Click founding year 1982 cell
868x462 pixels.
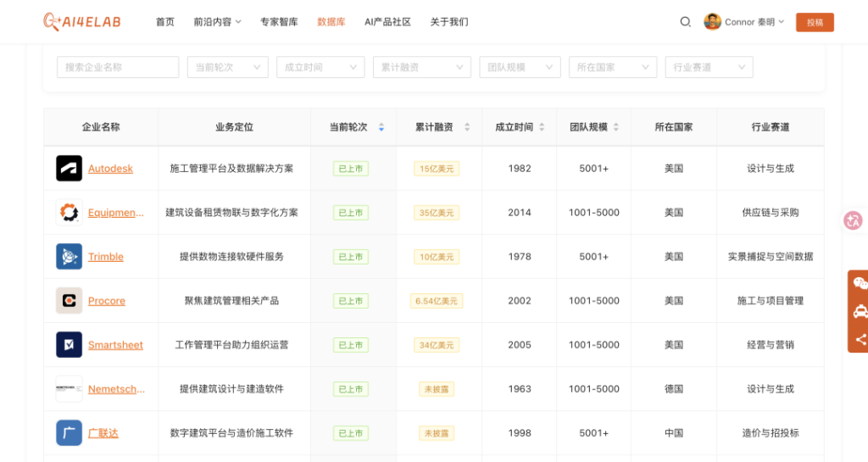coord(520,168)
